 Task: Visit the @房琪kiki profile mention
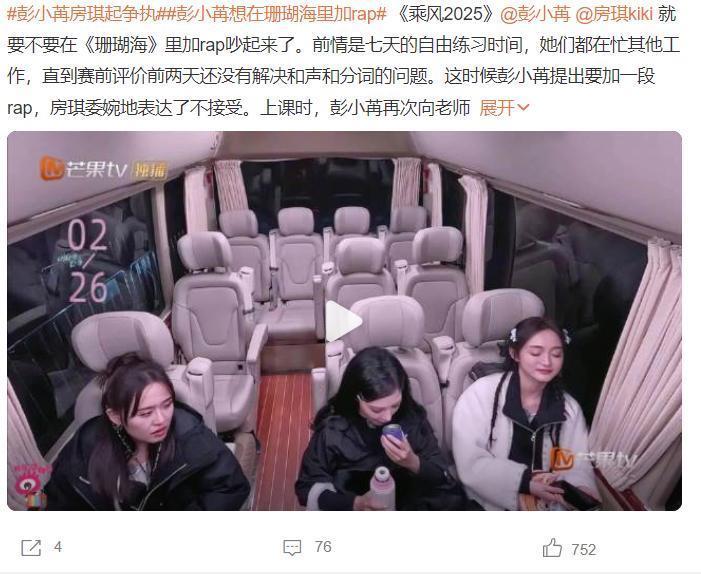[614, 14]
